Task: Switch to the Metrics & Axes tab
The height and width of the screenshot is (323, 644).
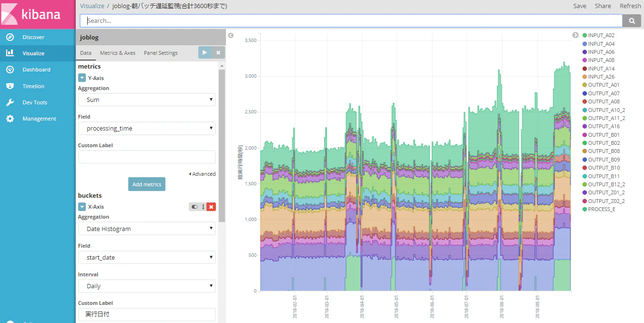Action: pyautogui.click(x=118, y=53)
